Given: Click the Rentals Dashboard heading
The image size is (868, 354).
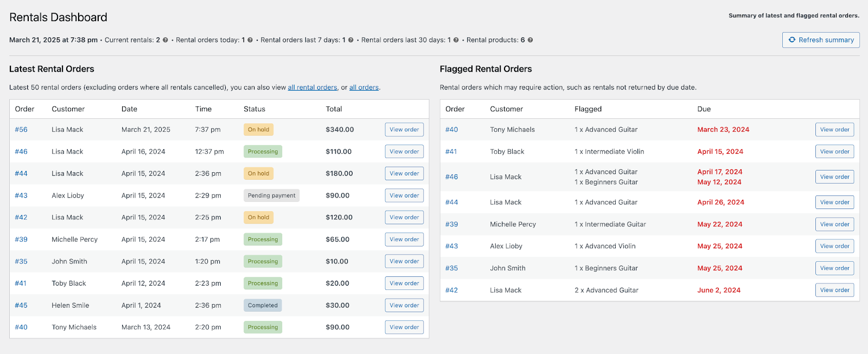Looking at the screenshot, I should [58, 17].
